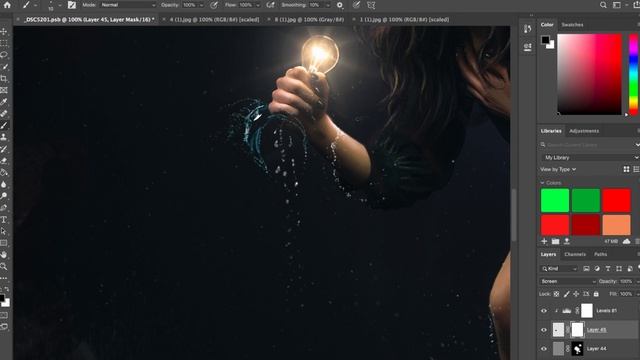Toggle lock transparent pixels
Viewport: 640px width, 360px height.
tap(556, 294)
